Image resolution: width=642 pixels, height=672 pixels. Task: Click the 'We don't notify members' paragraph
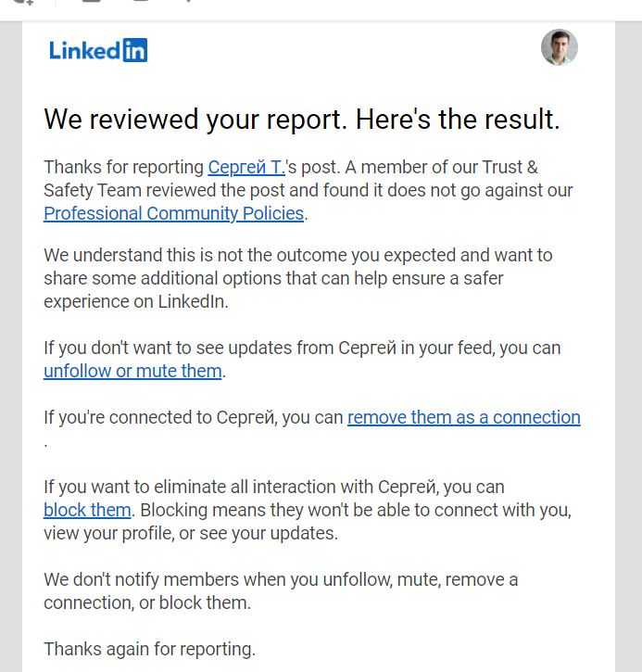(281, 591)
